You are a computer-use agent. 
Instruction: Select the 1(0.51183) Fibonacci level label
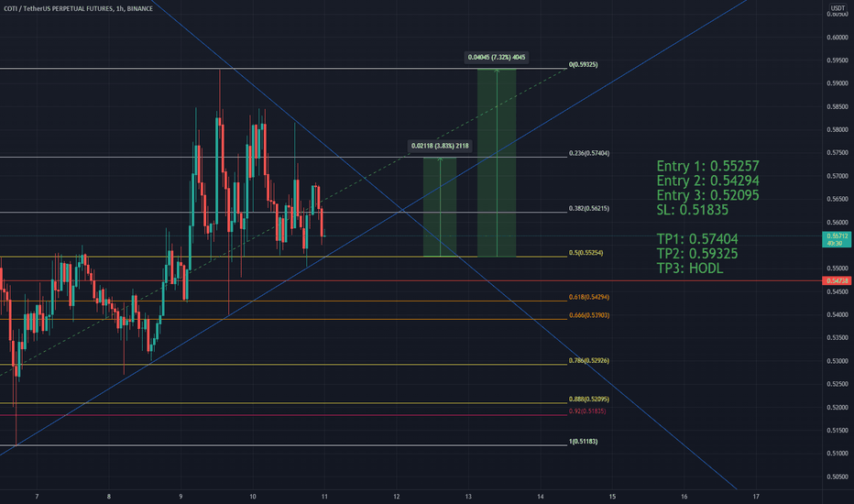[584, 442]
